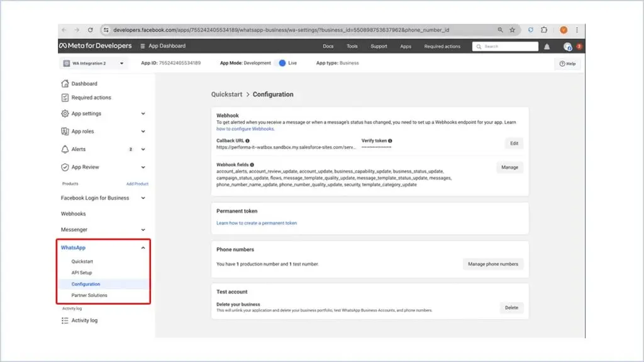Image resolution: width=644 pixels, height=362 pixels.
Task: Click Manage webhook fields button
Action: (509, 167)
